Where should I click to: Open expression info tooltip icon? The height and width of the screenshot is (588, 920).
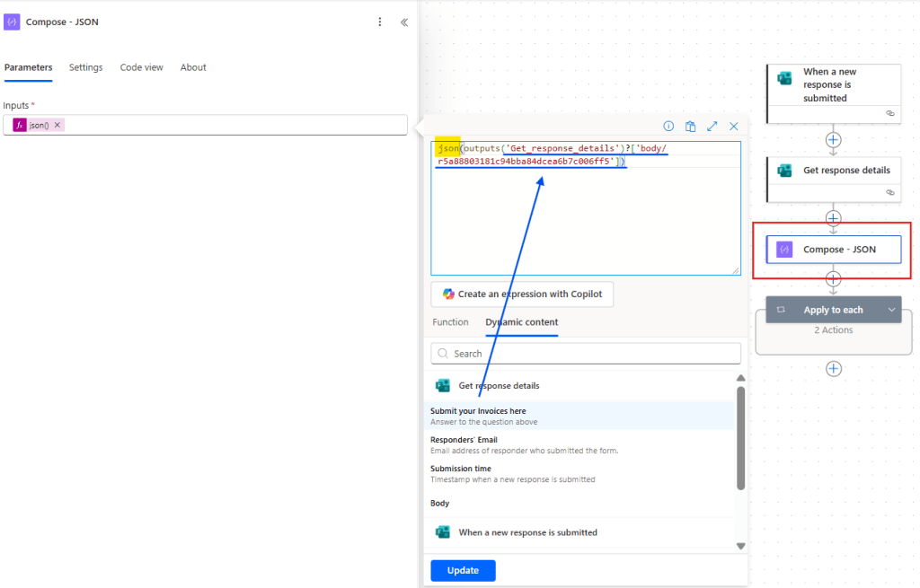[668, 126]
